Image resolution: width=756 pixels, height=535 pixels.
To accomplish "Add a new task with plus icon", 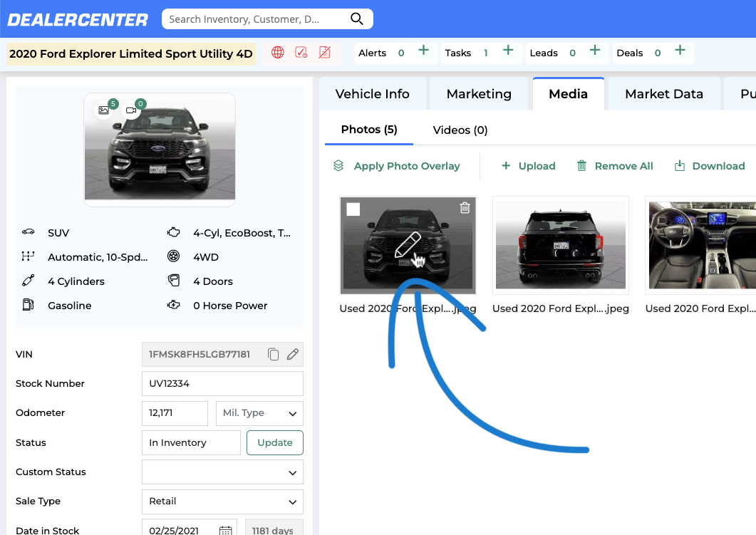I will tap(508, 50).
